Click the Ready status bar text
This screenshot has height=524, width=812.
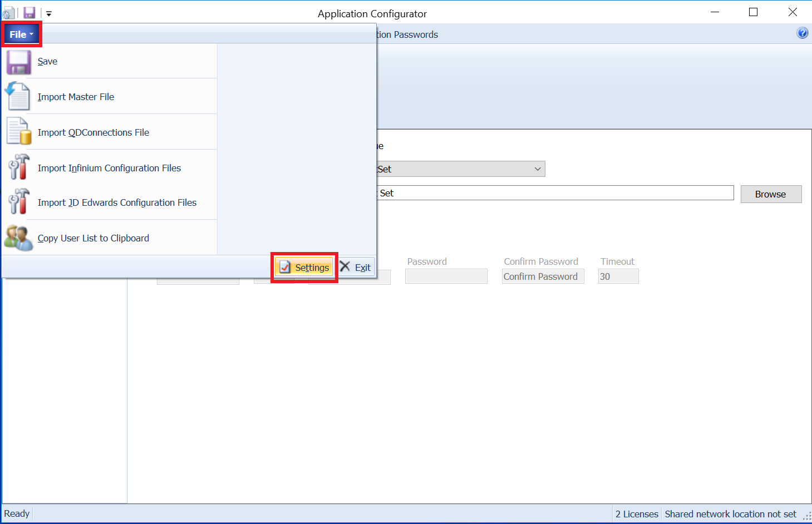(x=17, y=513)
